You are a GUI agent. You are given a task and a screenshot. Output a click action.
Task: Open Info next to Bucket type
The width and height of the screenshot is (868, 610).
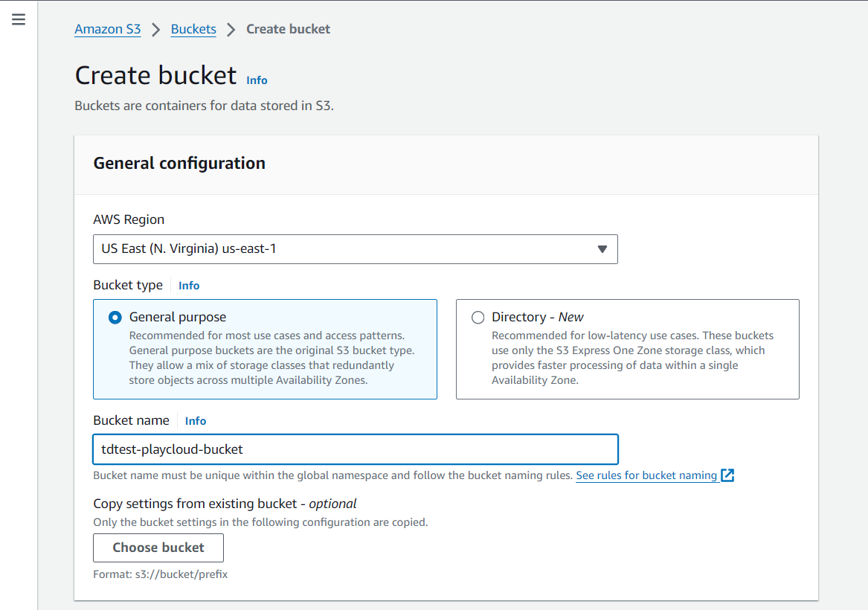click(x=189, y=286)
